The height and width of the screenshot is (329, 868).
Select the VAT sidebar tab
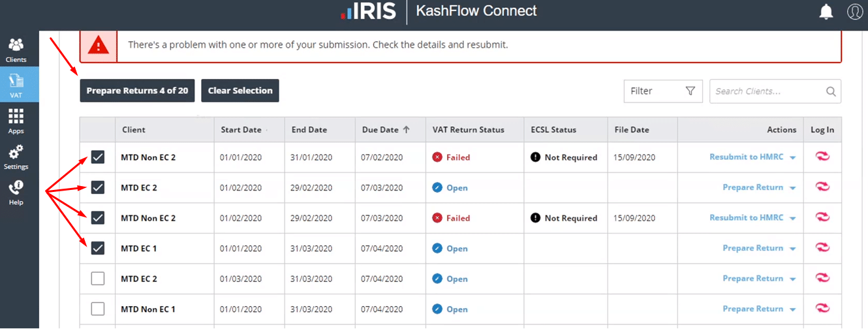click(16, 85)
